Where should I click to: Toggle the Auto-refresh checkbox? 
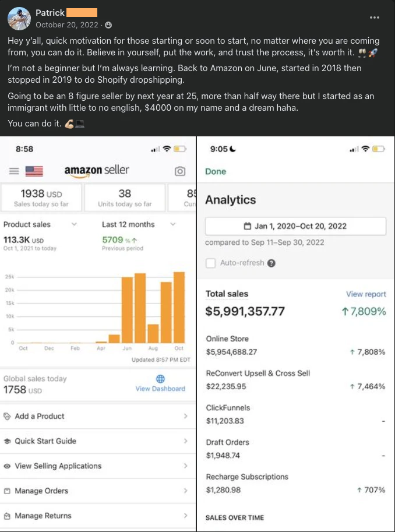tap(211, 263)
